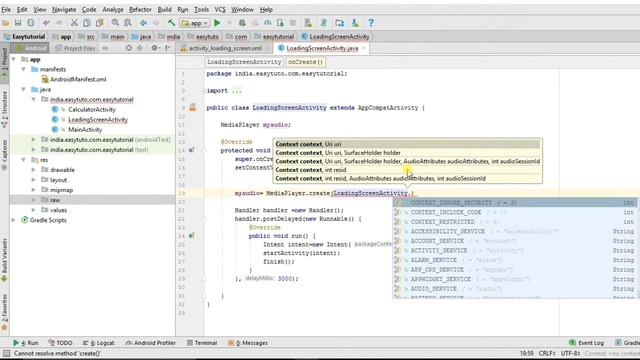640x360 pixels.
Task: Click the Paste toolbar icon
Action: tap(99, 23)
